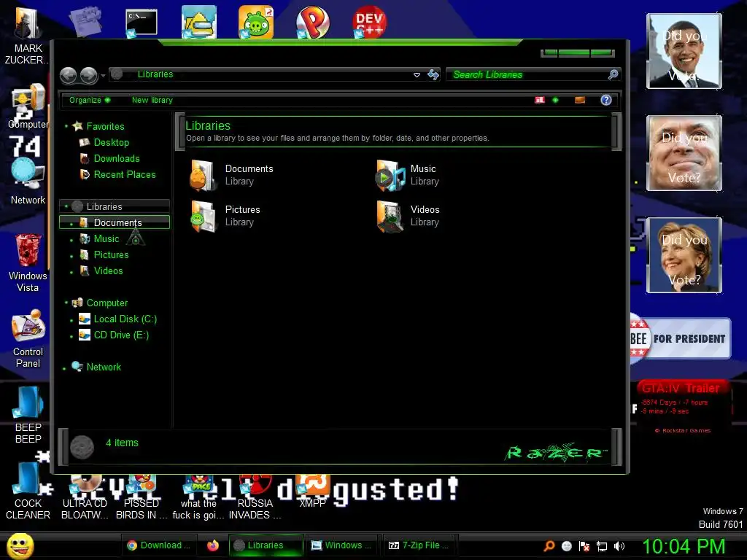747x560 pixels.
Task: Open the network tray icon
Action: (602, 546)
